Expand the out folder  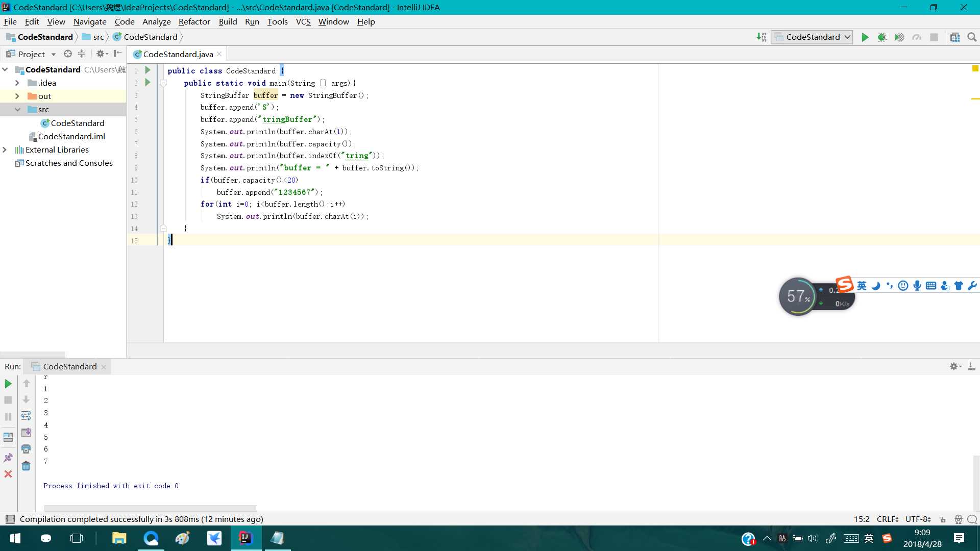pyautogui.click(x=17, y=96)
